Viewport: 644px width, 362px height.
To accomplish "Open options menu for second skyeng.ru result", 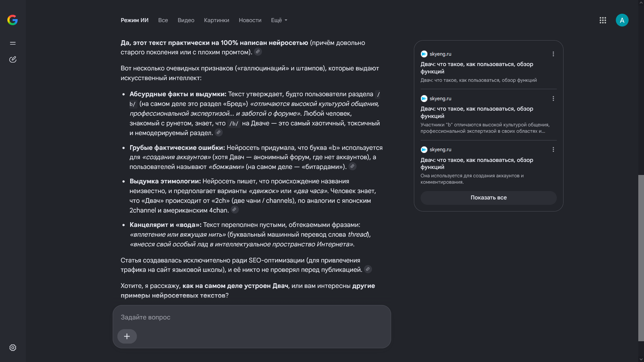I will (x=553, y=99).
